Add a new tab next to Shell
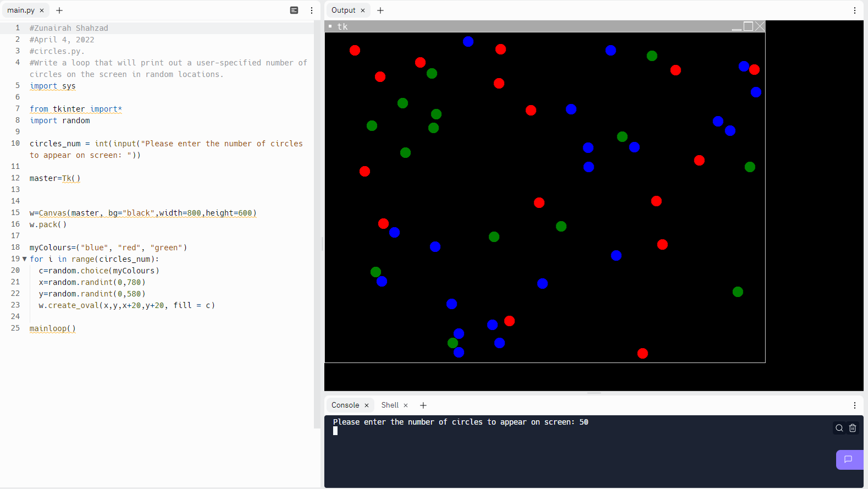This screenshot has width=868, height=489. 423,405
